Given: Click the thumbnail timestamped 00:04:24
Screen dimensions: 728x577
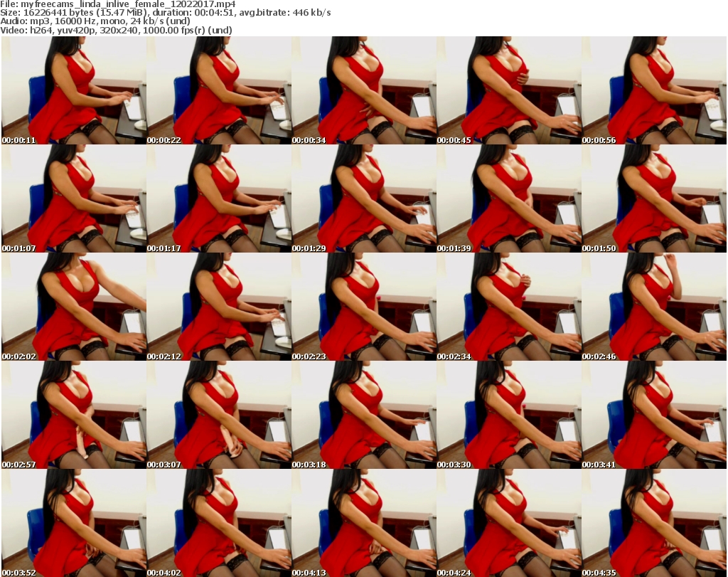Looking at the screenshot, I should (509, 523).
